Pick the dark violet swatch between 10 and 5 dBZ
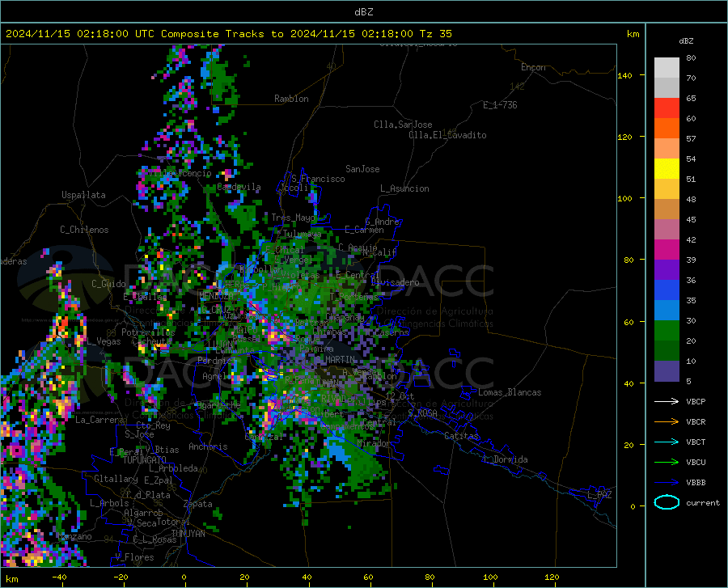Viewport: 728px width, 588px height. click(667, 371)
